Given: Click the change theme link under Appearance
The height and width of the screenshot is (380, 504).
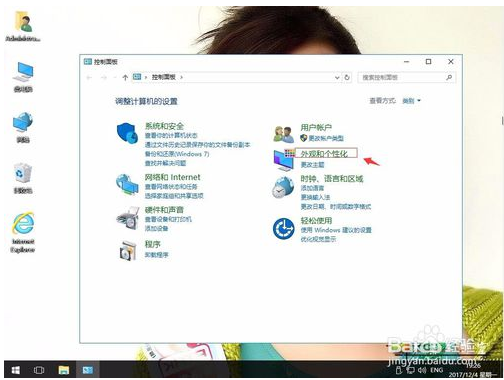Looking at the screenshot, I should 312,165.
